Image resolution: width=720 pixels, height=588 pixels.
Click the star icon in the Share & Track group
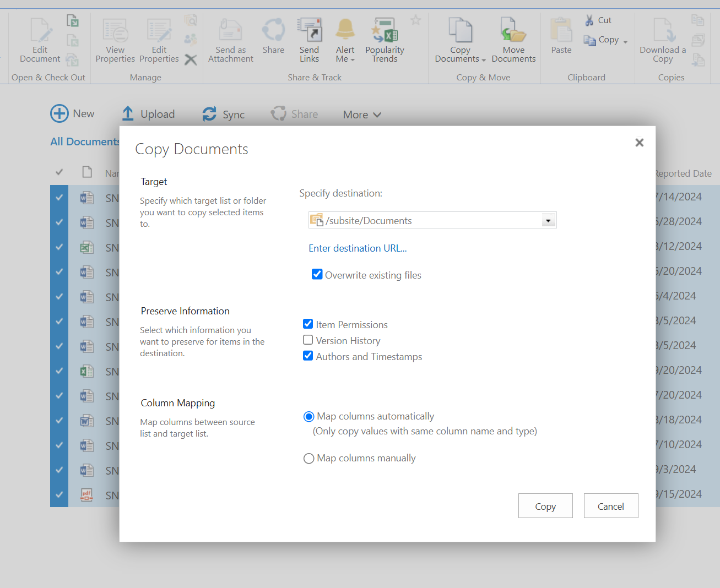tap(416, 20)
